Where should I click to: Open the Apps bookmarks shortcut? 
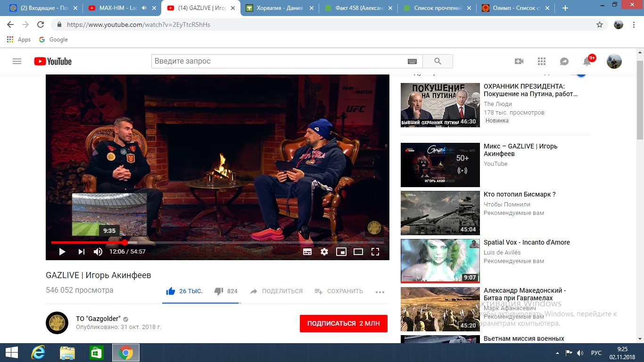(19, 40)
